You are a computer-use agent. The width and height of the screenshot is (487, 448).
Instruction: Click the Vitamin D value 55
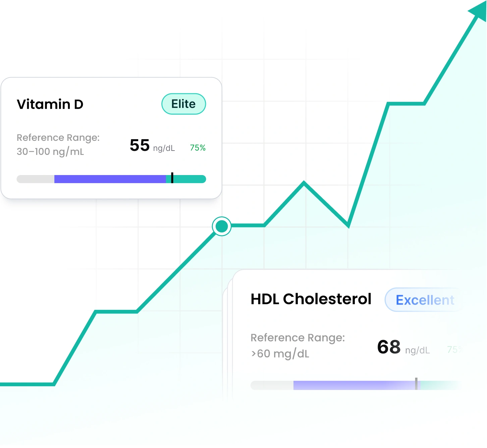point(140,146)
